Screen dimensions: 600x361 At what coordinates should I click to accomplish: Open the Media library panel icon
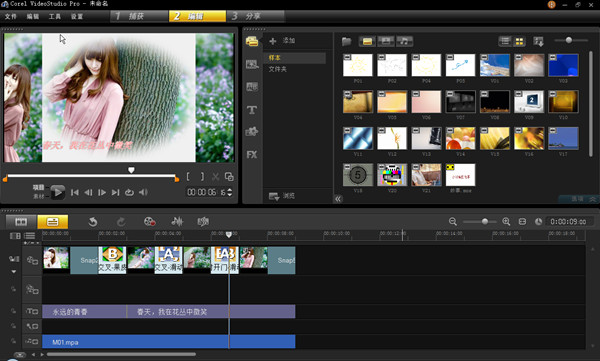(252, 41)
